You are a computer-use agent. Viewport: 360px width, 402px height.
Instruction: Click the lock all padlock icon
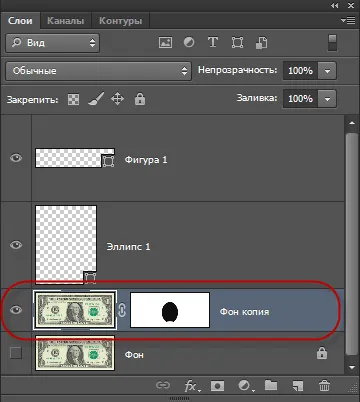click(140, 99)
